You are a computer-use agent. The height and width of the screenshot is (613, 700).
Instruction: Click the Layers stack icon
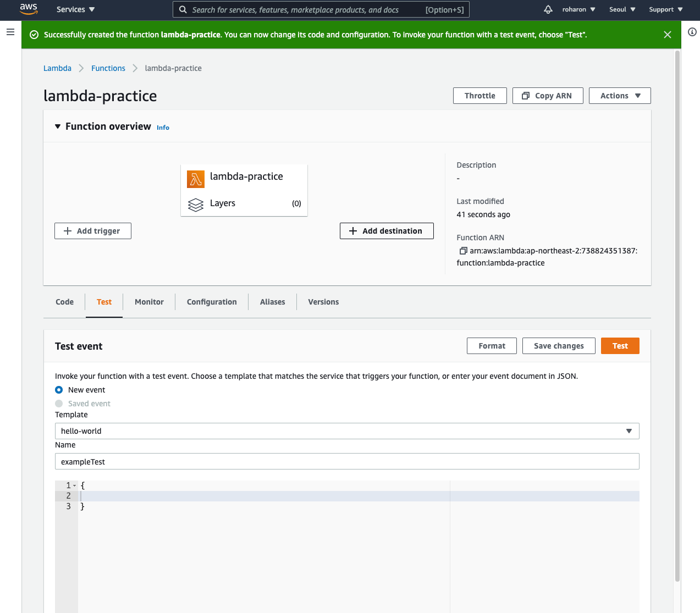(x=196, y=205)
